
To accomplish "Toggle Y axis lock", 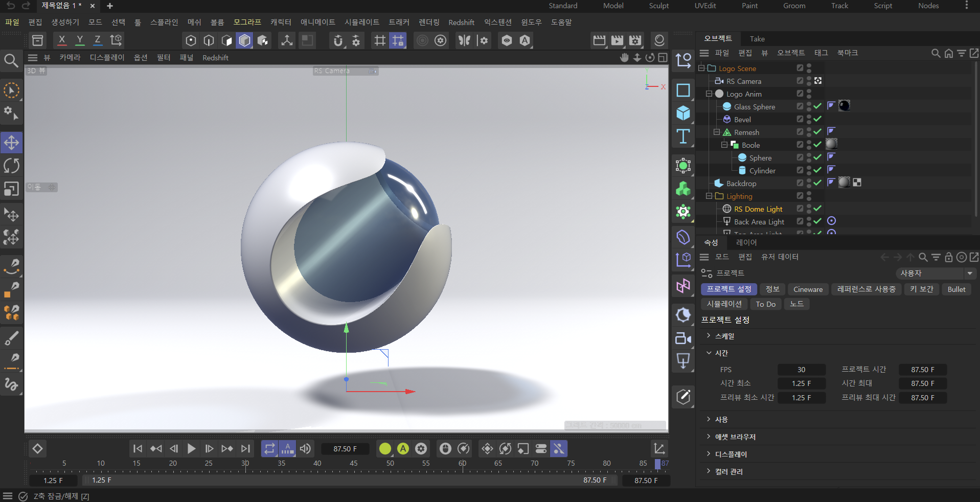I will tap(80, 40).
